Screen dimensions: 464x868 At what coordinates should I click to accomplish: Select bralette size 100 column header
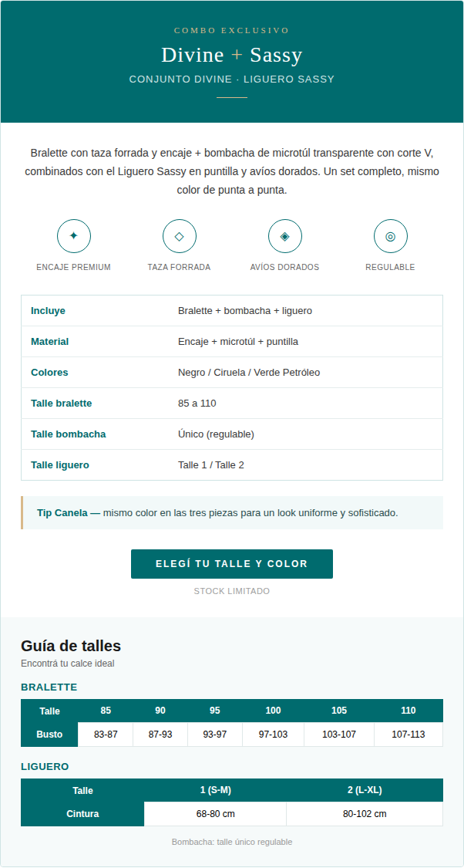click(273, 711)
